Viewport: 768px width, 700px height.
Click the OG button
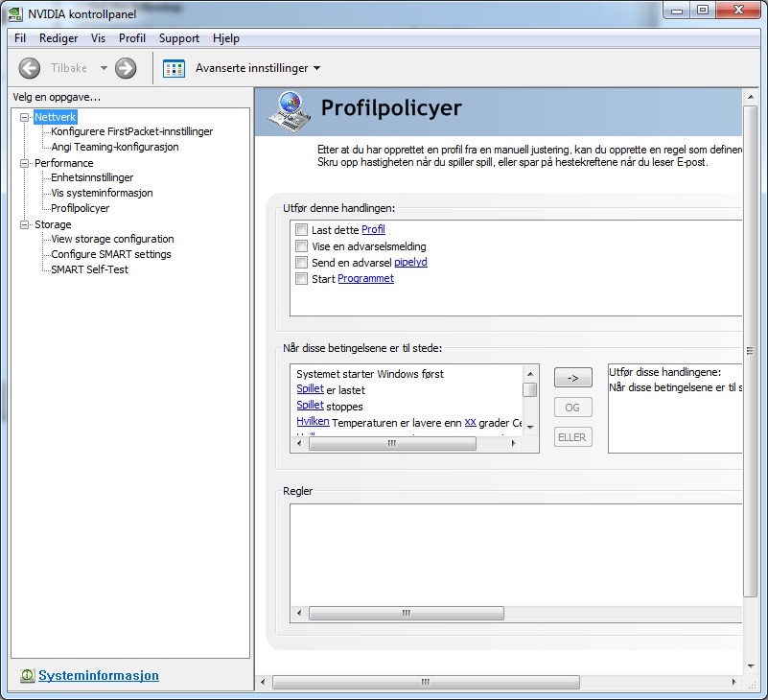coord(573,408)
